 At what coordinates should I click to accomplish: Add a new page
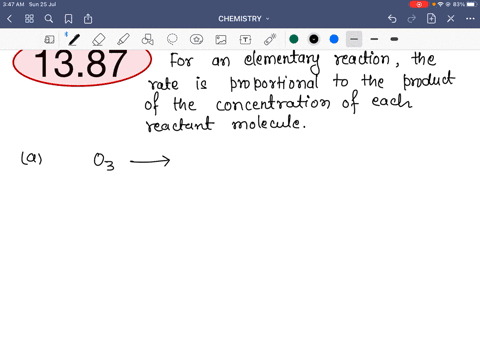pos(431,19)
